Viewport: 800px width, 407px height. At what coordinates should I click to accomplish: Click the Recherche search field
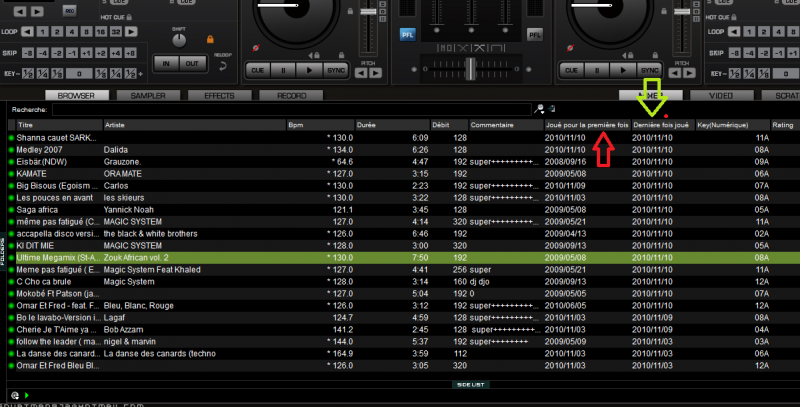[x=292, y=110]
